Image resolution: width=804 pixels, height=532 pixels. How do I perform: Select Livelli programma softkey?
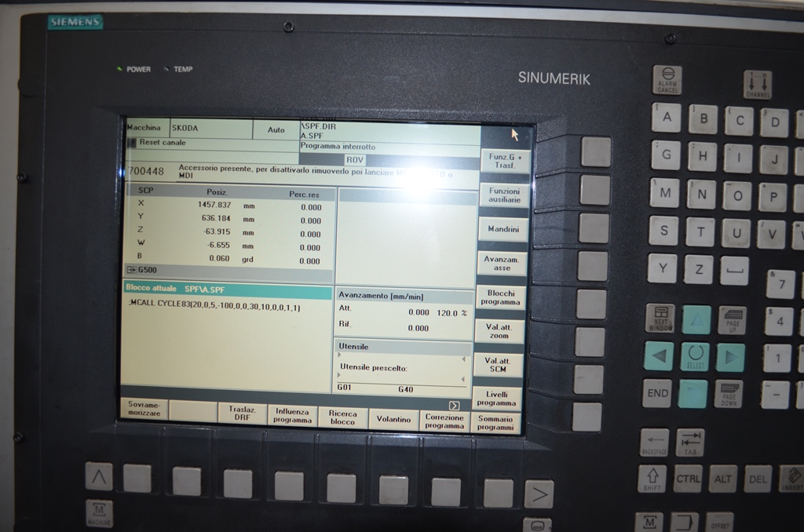click(x=496, y=399)
